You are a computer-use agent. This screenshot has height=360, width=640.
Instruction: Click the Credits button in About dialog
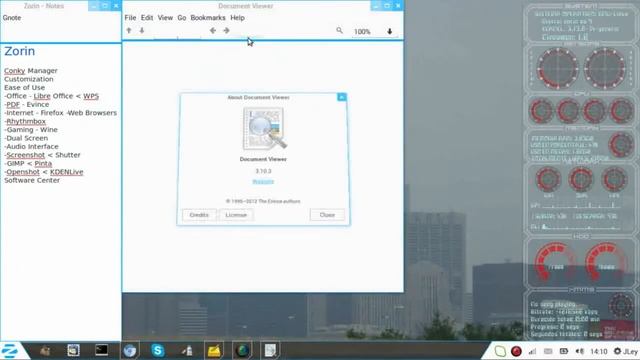199,215
